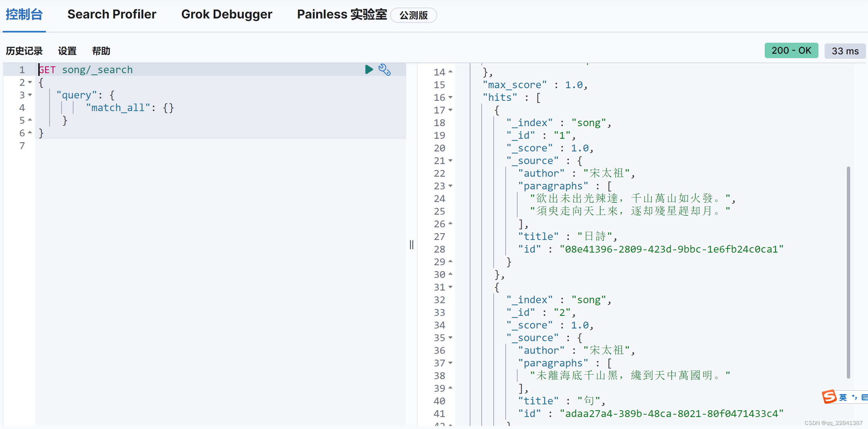
Task: Open the Painless 实验室 tab
Action: [x=342, y=14]
